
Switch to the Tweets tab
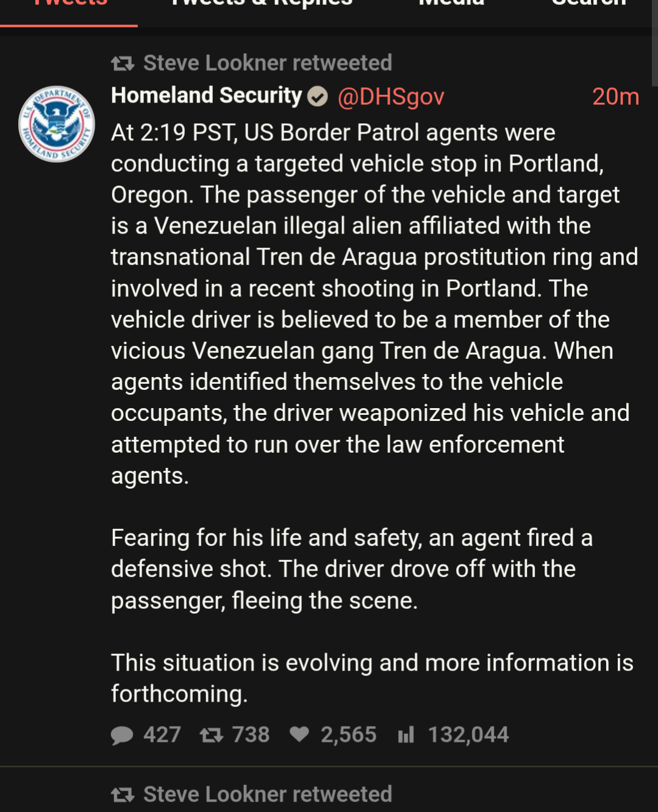click(x=69, y=5)
